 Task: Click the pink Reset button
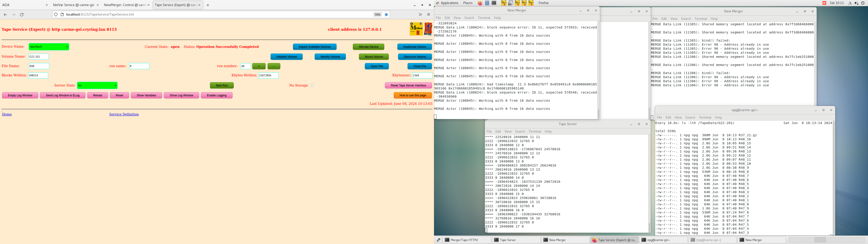click(119, 95)
